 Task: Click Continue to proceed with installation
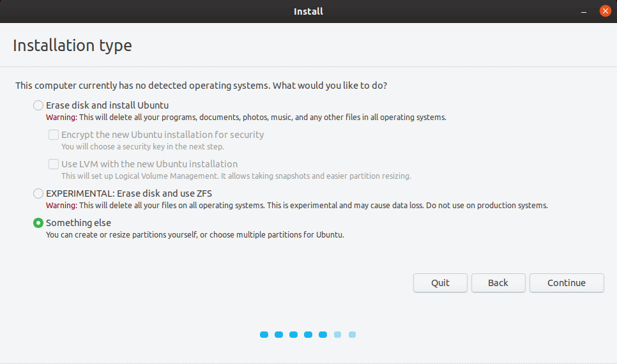coord(567,282)
